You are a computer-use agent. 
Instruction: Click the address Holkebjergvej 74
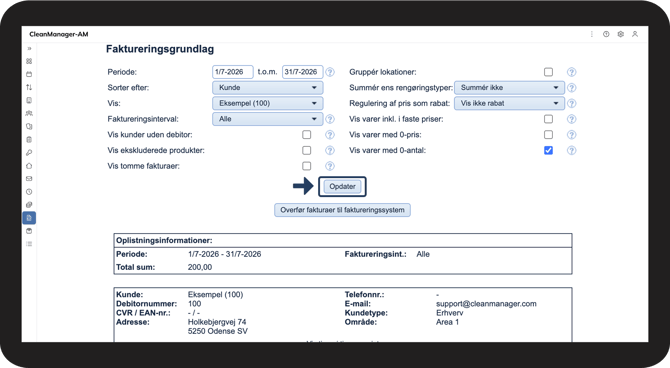[x=217, y=322]
